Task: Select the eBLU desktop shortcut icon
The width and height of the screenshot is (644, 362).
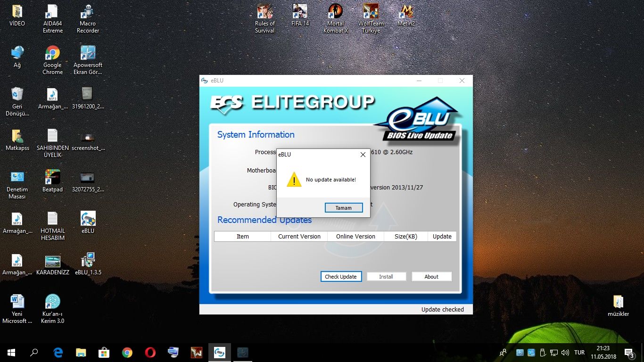Action: click(x=88, y=223)
